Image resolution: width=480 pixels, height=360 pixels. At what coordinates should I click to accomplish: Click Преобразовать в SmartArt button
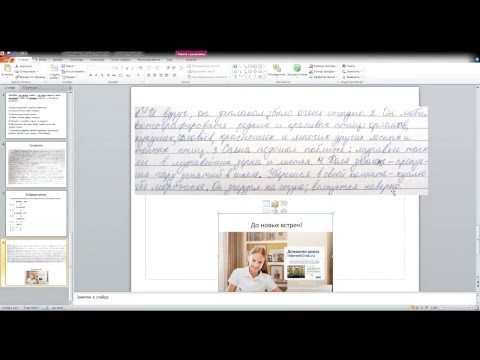point(207,77)
